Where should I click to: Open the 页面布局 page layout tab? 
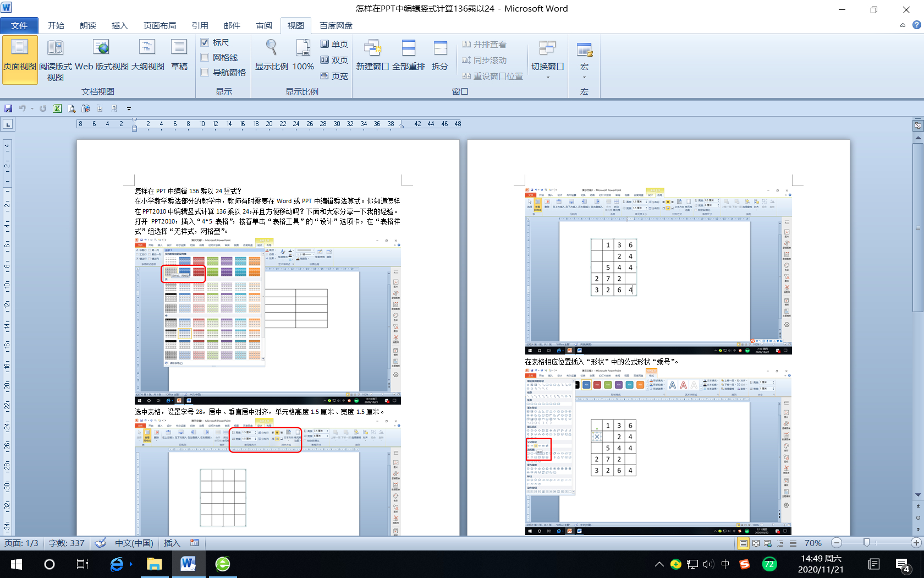160,25
